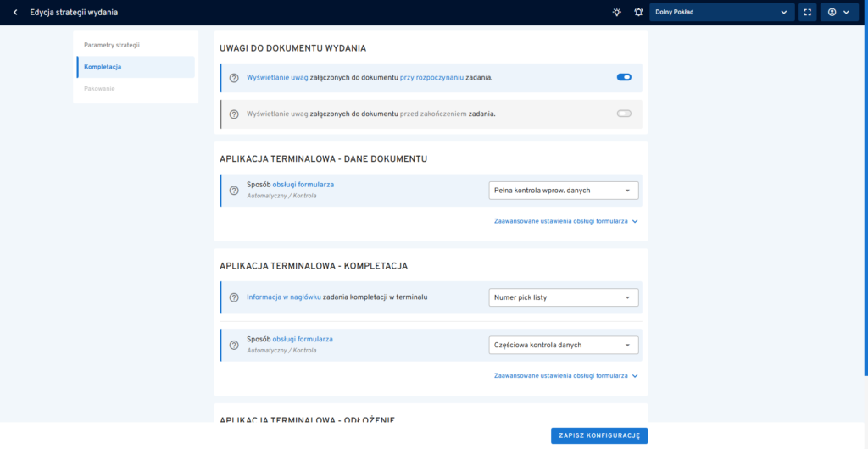Click the Zapisz konfigurację button

(599, 435)
